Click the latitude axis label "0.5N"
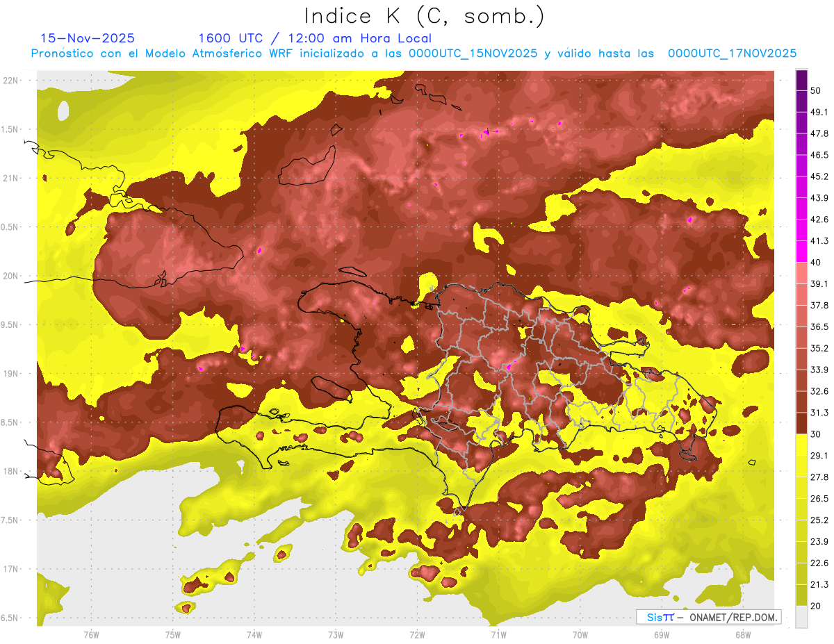Screen dimensions: 834x644 pyautogui.click(x=10, y=227)
